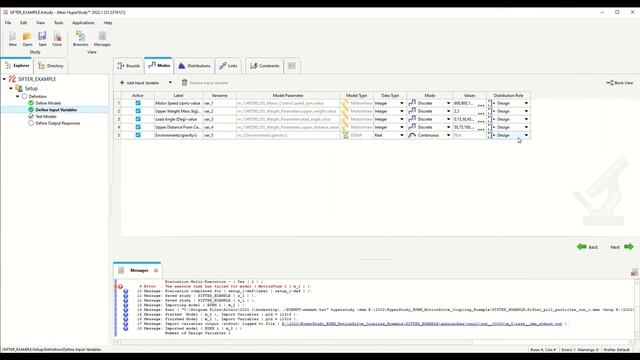Click the unlabeled grid tab icon after Constraints
The image size is (640, 360).
(291, 66)
